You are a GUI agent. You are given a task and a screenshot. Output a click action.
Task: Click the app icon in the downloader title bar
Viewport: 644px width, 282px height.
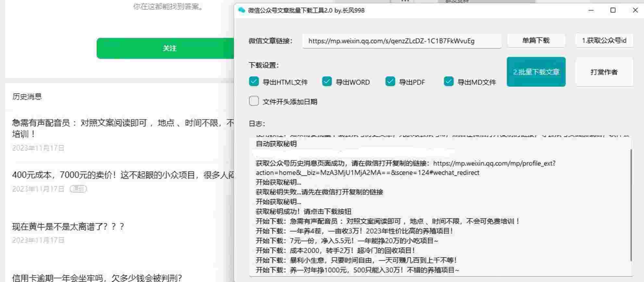tap(241, 10)
